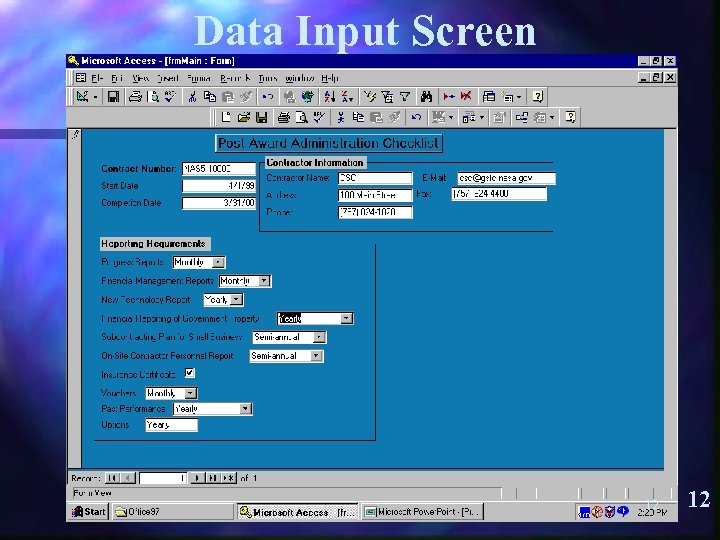Expand Subcontracting Plan for Small Business dropdown
Screen dimensions: 720x540
point(319,338)
